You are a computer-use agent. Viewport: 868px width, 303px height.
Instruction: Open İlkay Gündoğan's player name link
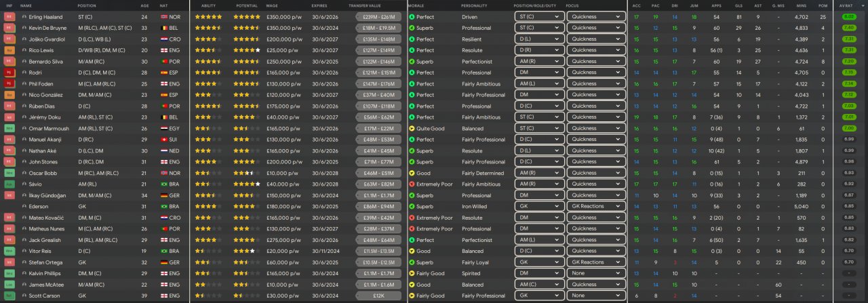click(x=47, y=195)
